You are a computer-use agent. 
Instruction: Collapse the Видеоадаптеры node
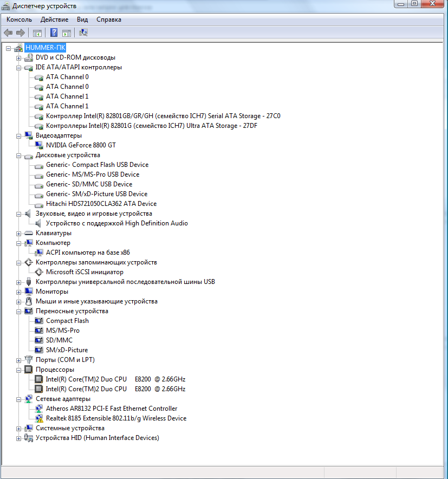[18, 136]
